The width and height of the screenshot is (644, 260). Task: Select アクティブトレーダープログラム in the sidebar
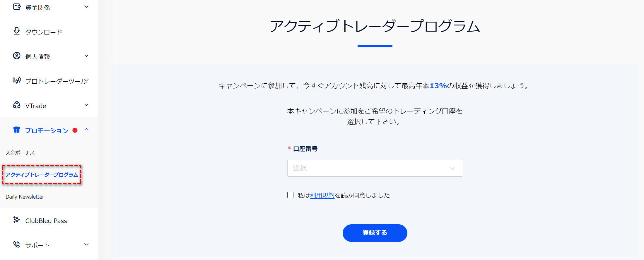[42, 175]
